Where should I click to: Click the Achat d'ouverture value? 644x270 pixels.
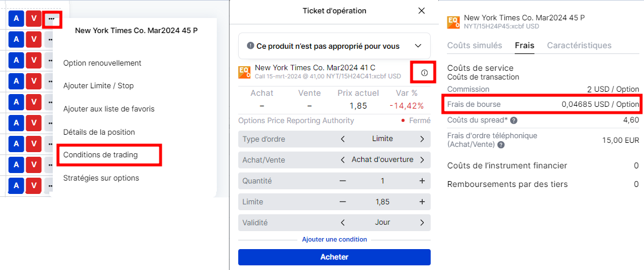coord(383,160)
